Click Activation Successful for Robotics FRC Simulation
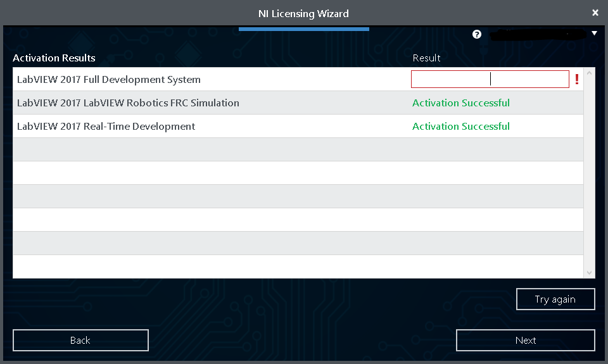608x364 pixels. (460, 103)
